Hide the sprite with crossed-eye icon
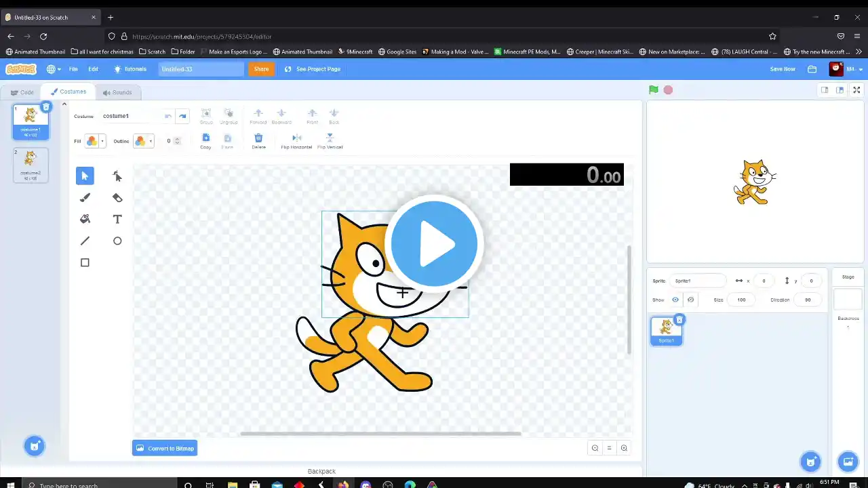The height and width of the screenshot is (488, 868). click(x=690, y=300)
